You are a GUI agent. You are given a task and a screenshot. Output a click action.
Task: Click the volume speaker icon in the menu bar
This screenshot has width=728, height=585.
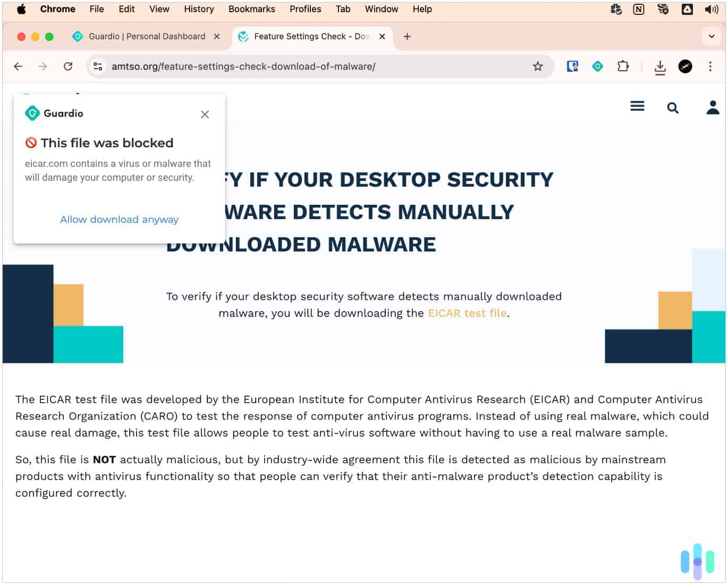[710, 9]
